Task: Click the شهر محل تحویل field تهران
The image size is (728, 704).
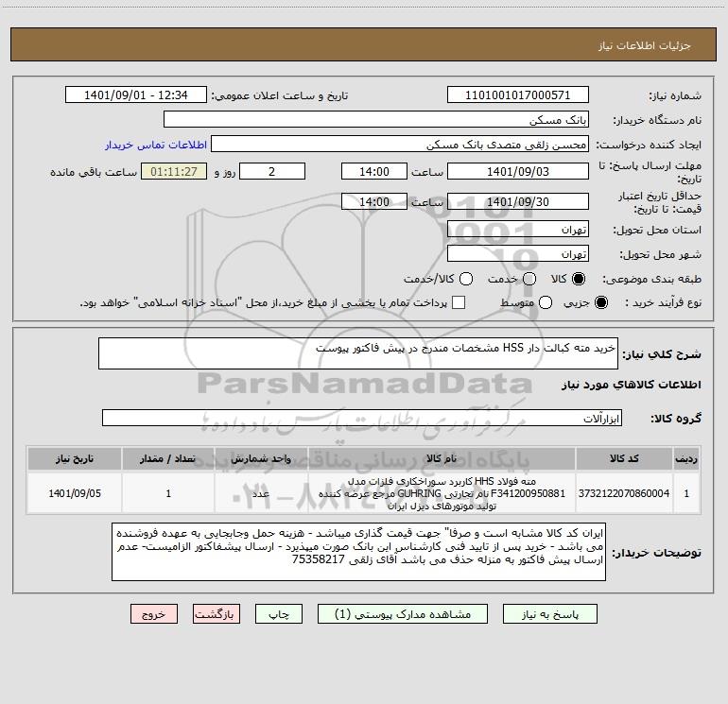Action: point(518,254)
